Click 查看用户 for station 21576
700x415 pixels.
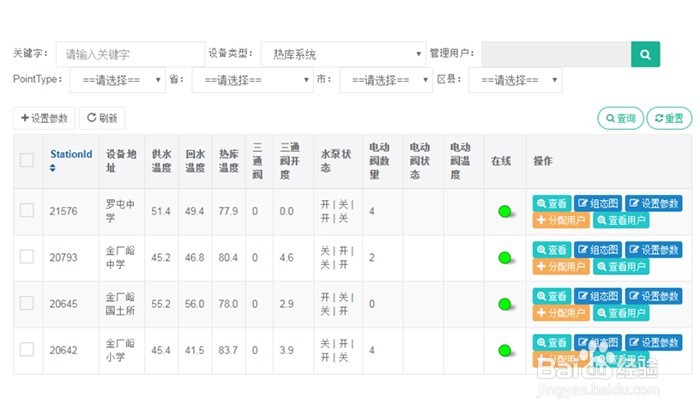pos(621,220)
